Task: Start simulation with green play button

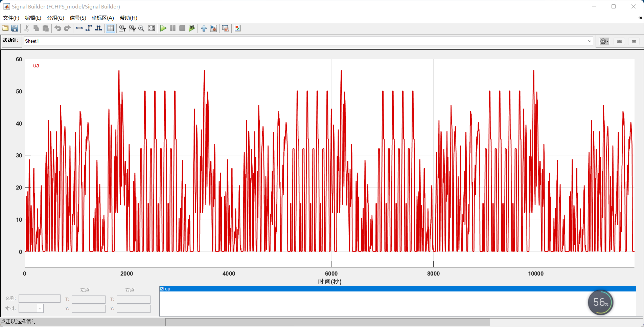Action: tap(163, 28)
